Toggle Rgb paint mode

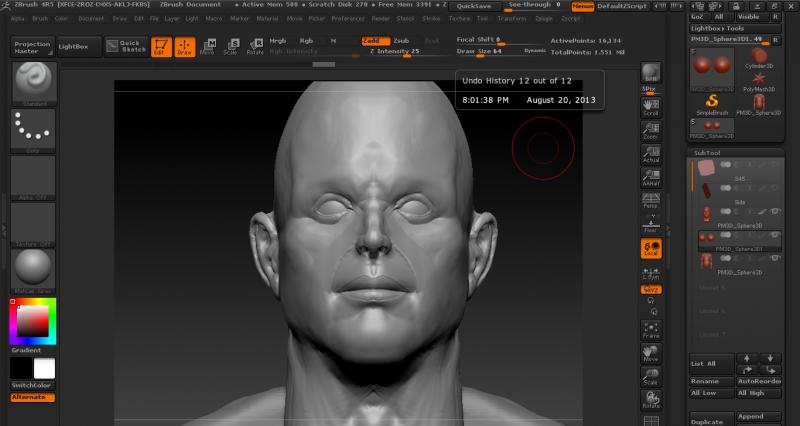click(306, 41)
